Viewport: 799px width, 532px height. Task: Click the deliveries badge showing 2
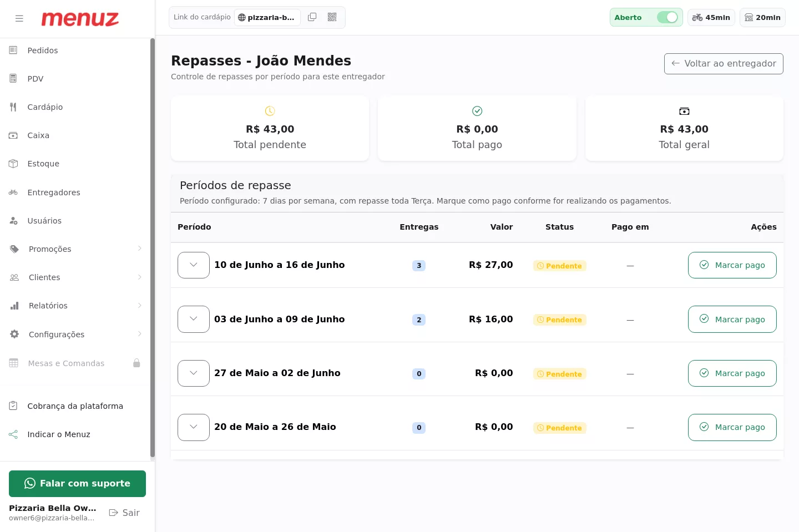point(419,320)
